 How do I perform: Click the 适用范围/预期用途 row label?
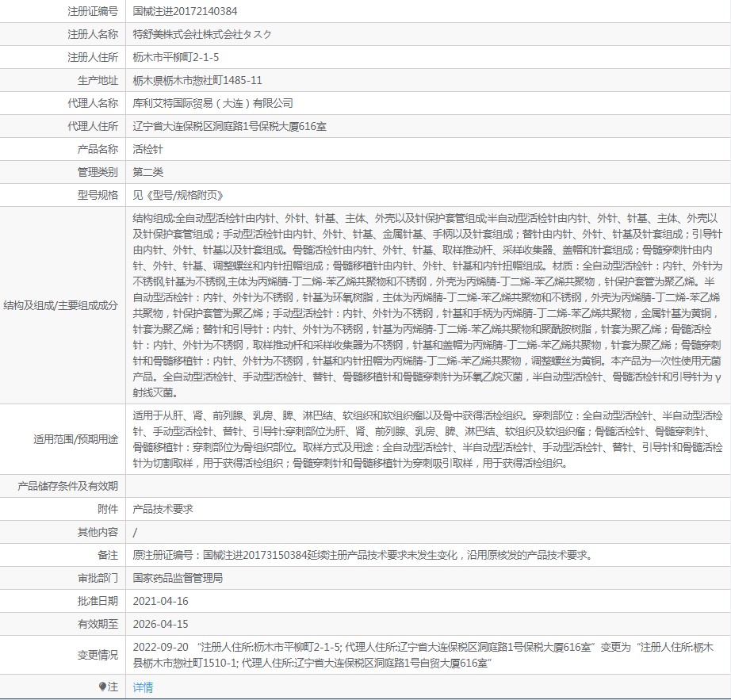click(75, 439)
